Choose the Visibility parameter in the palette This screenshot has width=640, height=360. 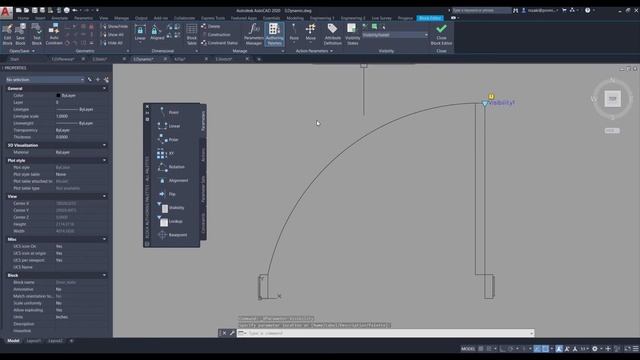[x=171, y=208]
